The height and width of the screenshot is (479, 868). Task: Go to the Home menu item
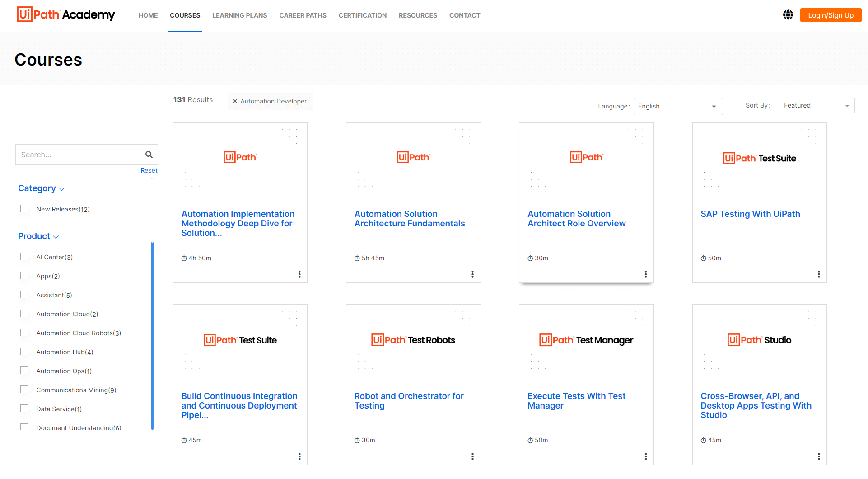click(x=148, y=15)
